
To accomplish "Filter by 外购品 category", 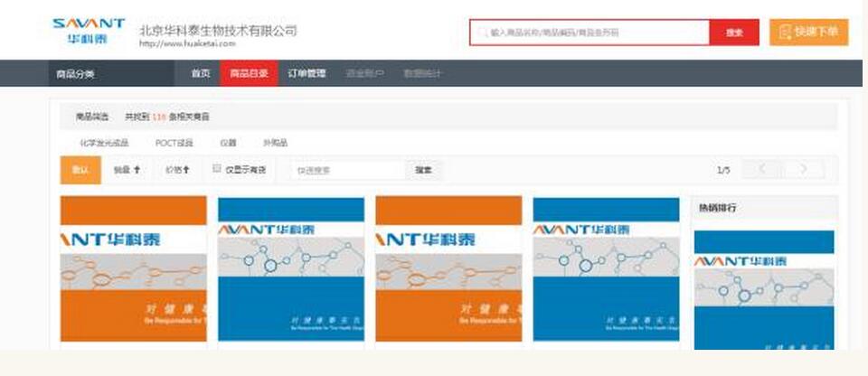I will (x=275, y=143).
